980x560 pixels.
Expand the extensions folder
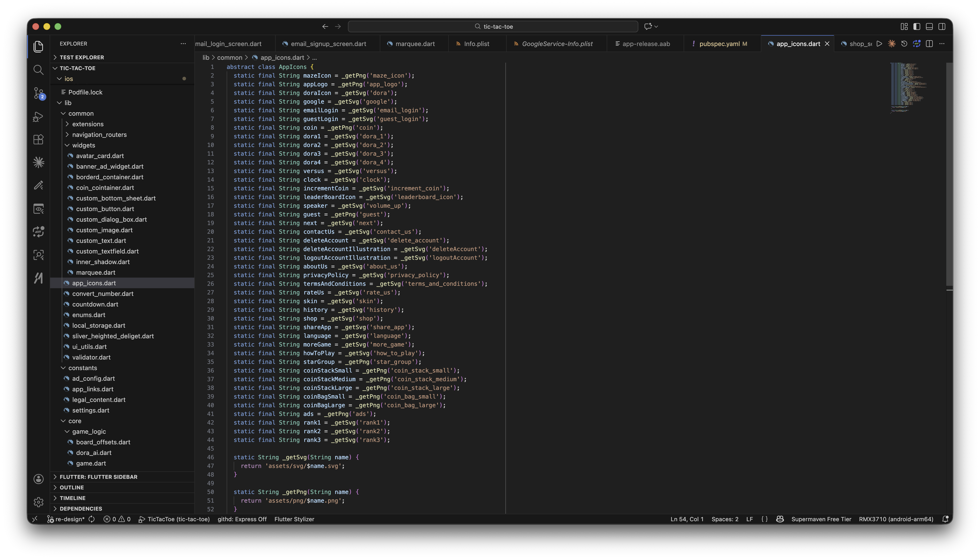pos(122,124)
